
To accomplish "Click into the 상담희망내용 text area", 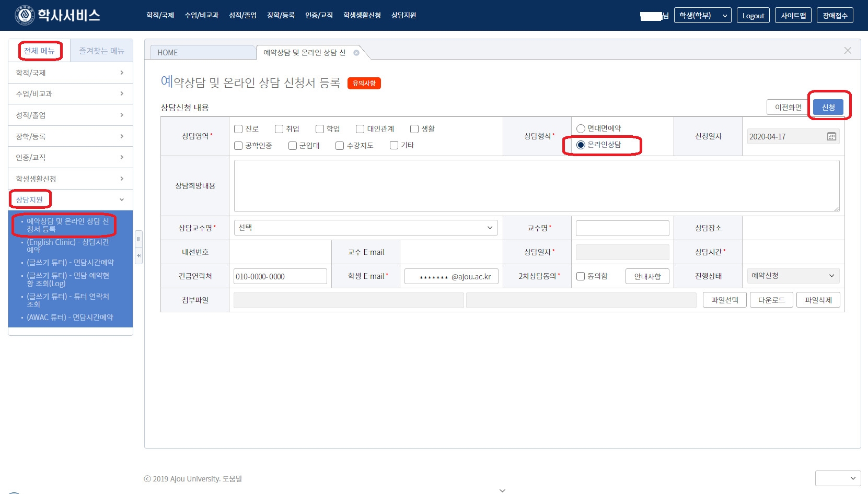I will [536, 186].
